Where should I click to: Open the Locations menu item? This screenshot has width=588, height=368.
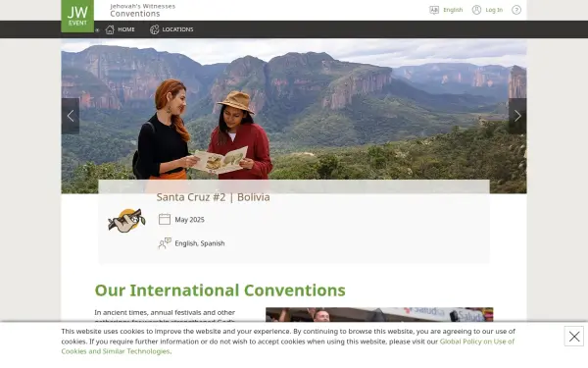pyautogui.click(x=171, y=29)
